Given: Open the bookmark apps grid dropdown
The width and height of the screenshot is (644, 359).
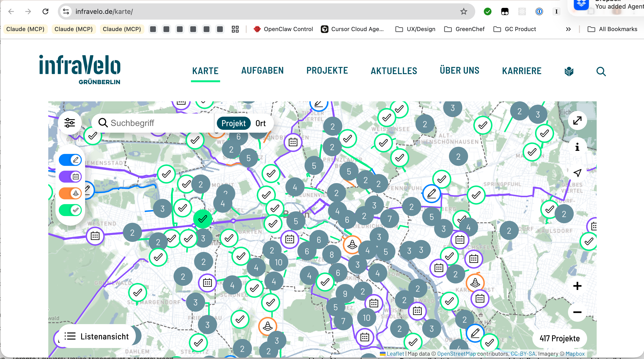Looking at the screenshot, I should (235, 29).
